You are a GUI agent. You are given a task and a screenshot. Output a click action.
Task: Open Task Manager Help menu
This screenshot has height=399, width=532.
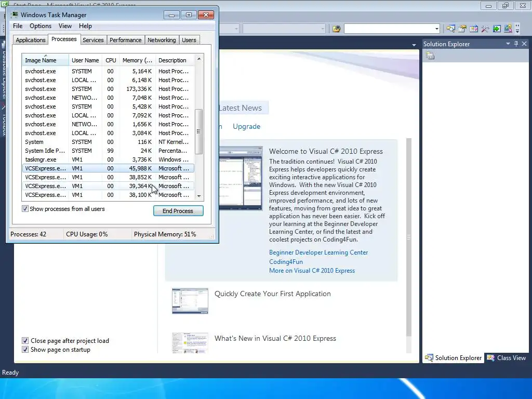(x=85, y=26)
